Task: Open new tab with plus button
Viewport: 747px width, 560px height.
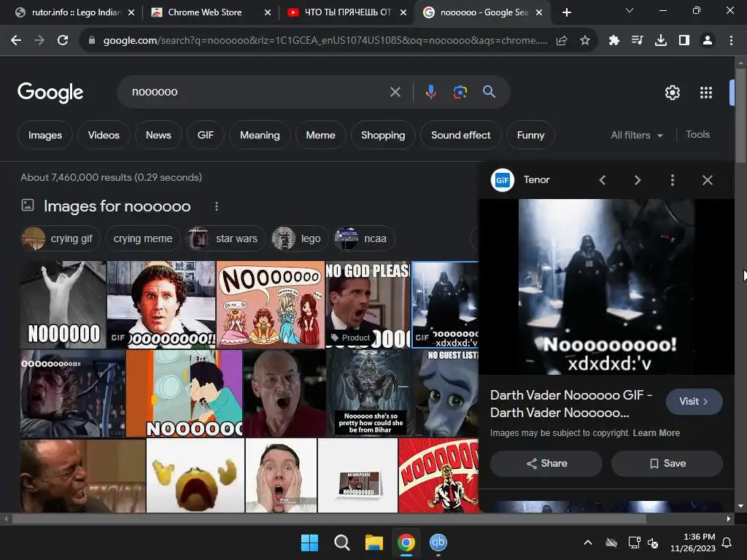Action: click(x=566, y=12)
